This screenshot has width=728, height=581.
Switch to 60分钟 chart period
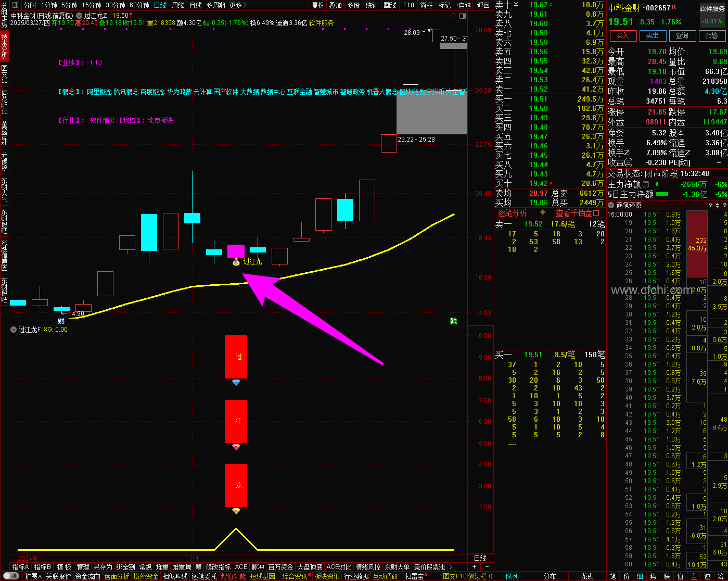[x=139, y=5]
